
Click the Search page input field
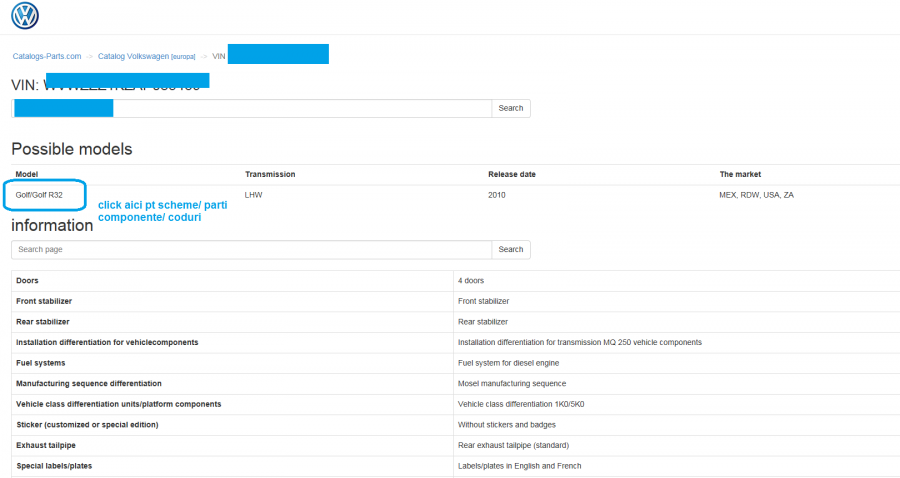(x=251, y=250)
